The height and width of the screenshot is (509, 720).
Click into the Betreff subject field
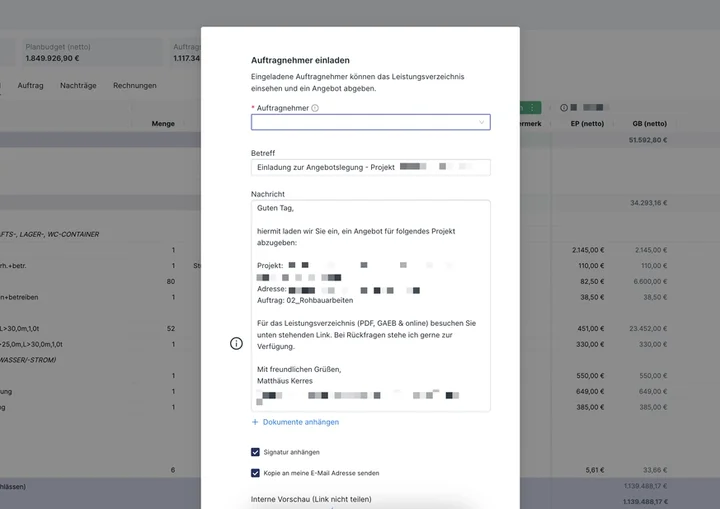tap(371, 167)
